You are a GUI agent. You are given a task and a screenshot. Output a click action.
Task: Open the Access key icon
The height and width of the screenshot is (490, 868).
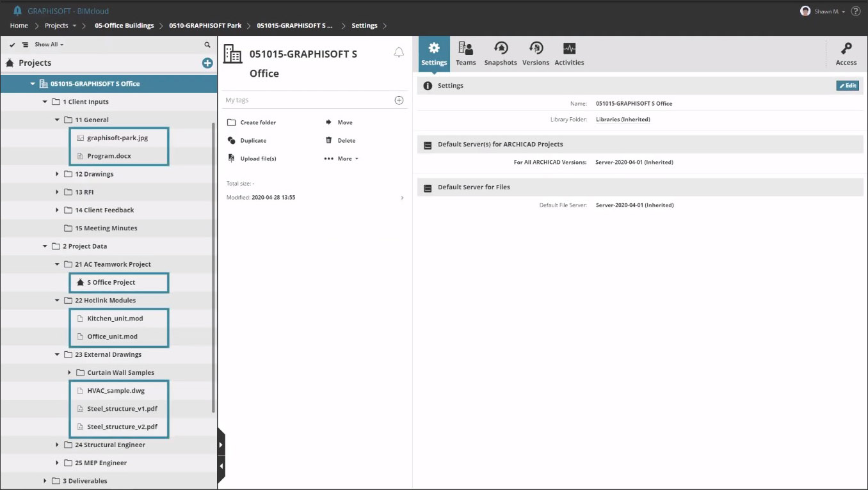pos(846,49)
